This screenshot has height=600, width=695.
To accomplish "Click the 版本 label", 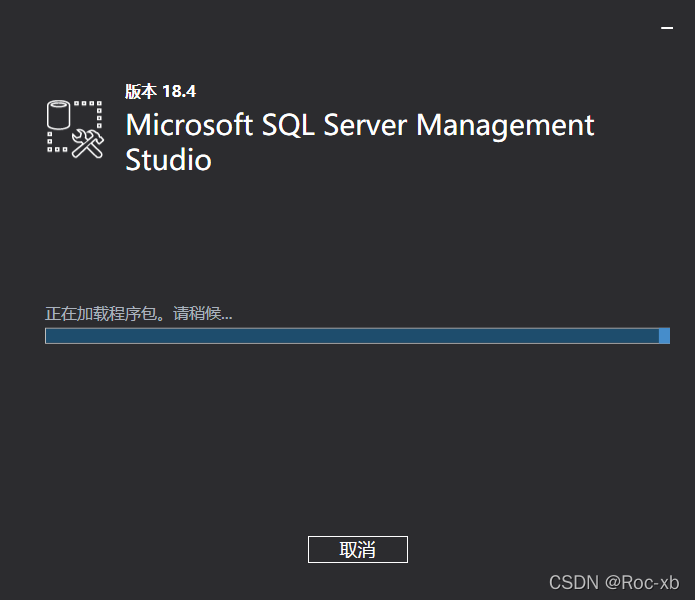I will (x=141, y=92).
